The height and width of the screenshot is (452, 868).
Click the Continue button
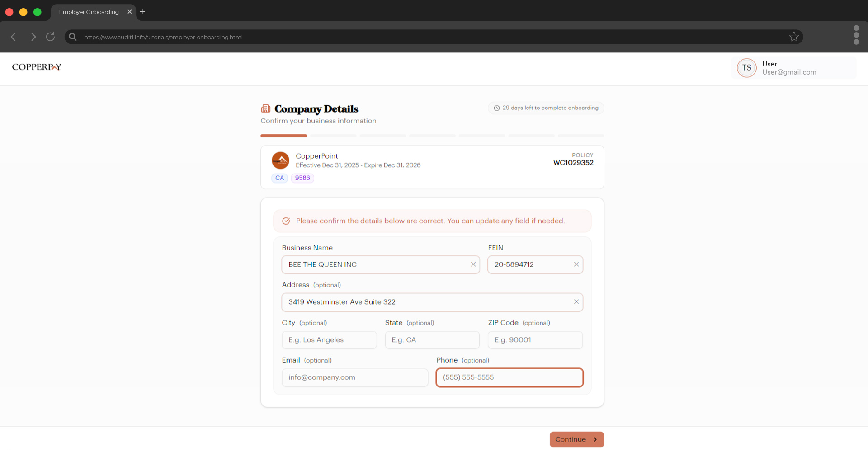coord(576,439)
